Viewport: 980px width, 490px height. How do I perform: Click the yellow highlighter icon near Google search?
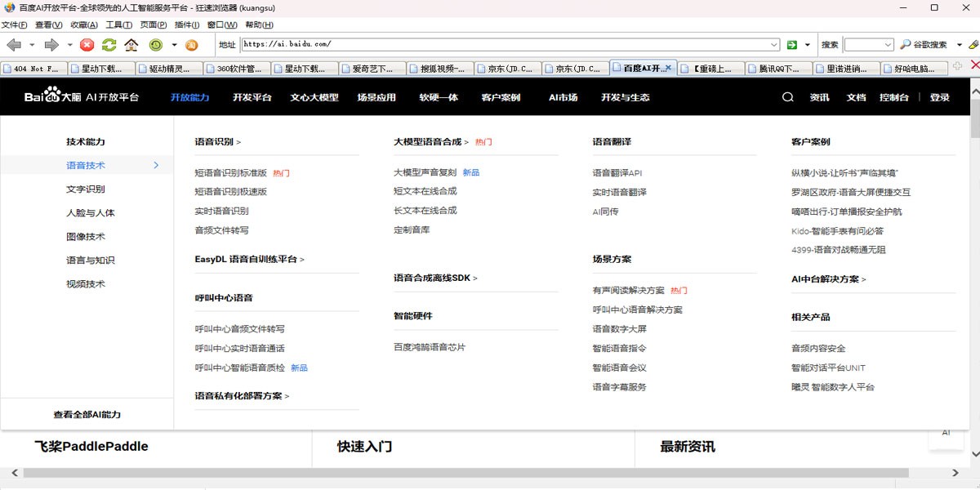(973, 45)
